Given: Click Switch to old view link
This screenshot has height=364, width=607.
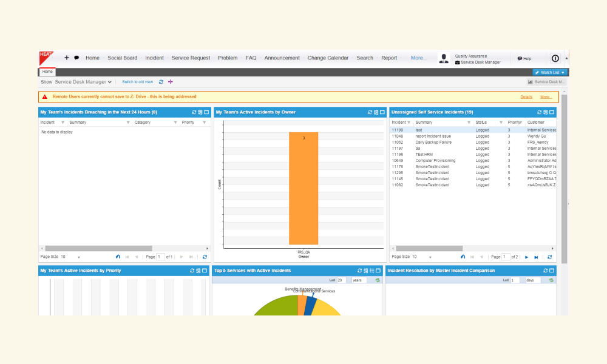Looking at the screenshot, I should pyautogui.click(x=137, y=82).
